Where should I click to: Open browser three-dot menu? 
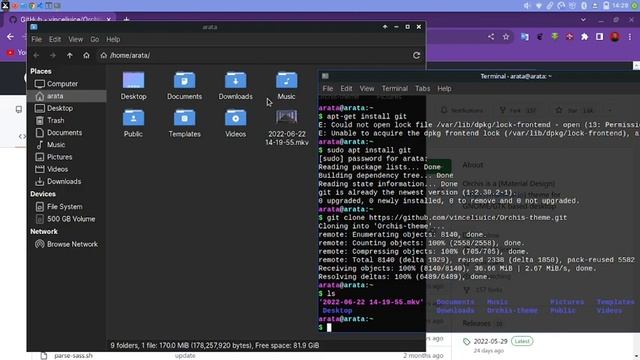click(630, 37)
